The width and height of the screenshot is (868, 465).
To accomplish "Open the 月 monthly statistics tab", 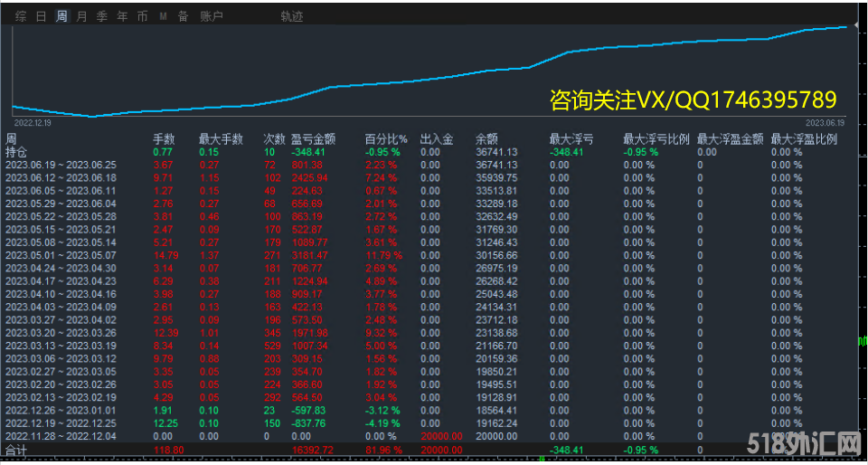I will click(x=82, y=16).
